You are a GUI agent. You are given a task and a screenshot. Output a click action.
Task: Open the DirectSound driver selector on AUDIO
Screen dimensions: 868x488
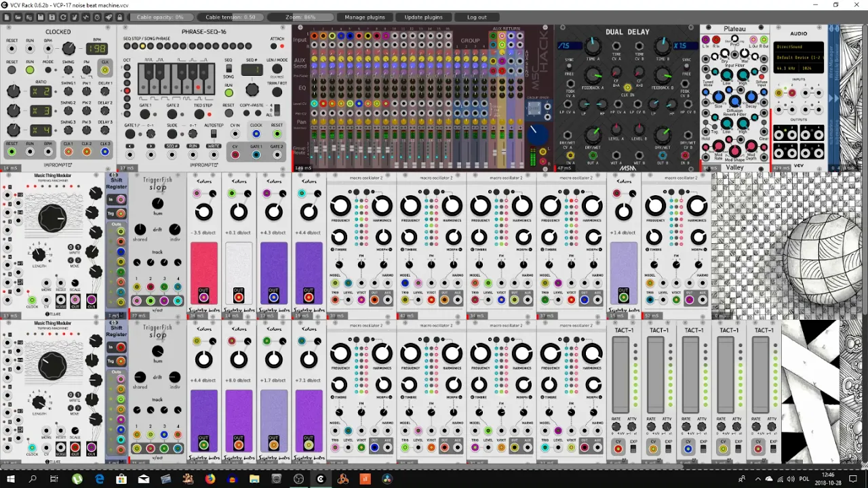(798, 47)
